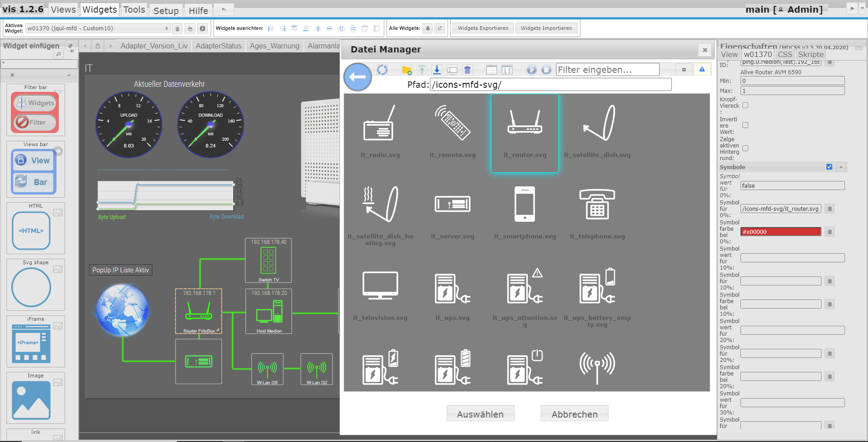
Task: Refresh the file list in Datei Manager
Action: tap(382, 70)
